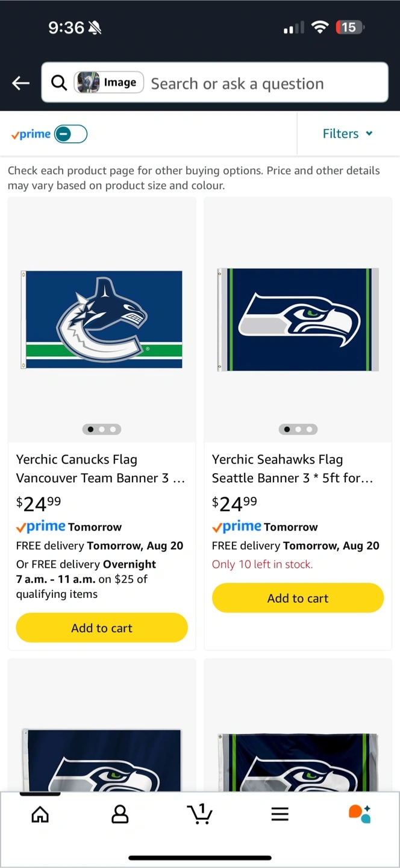Add Yerchic Seahawks Flag to cart

pyautogui.click(x=298, y=599)
